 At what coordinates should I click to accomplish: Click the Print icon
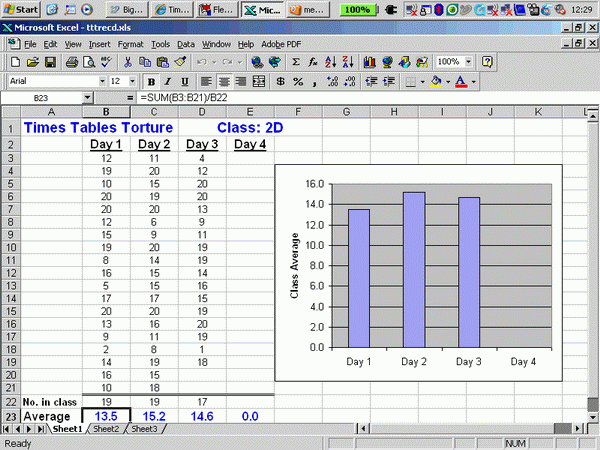click(x=73, y=62)
